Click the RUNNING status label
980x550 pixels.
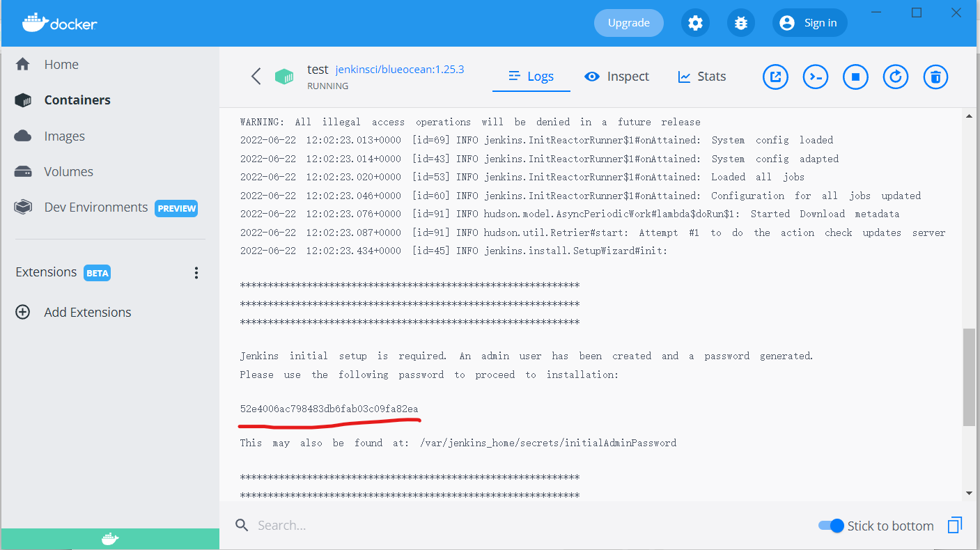pyautogui.click(x=327, y=86)
